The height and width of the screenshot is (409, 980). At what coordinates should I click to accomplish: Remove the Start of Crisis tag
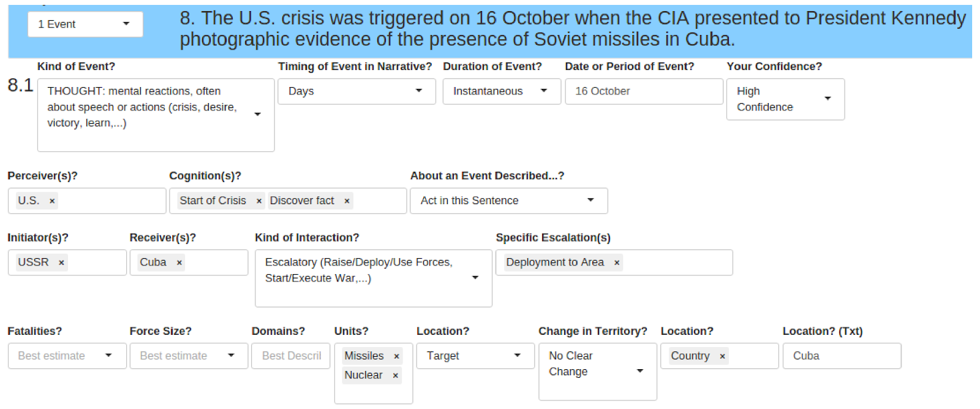[x=259, y=201]
